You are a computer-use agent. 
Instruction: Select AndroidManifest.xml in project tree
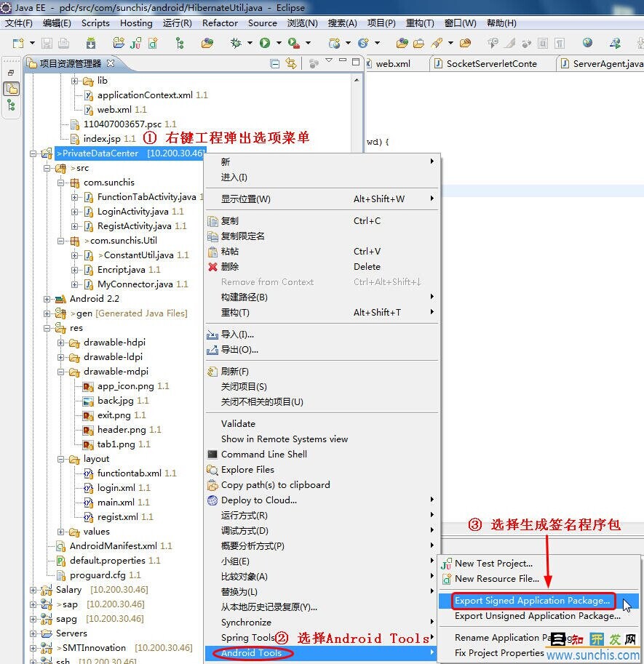tap(113, 546)
